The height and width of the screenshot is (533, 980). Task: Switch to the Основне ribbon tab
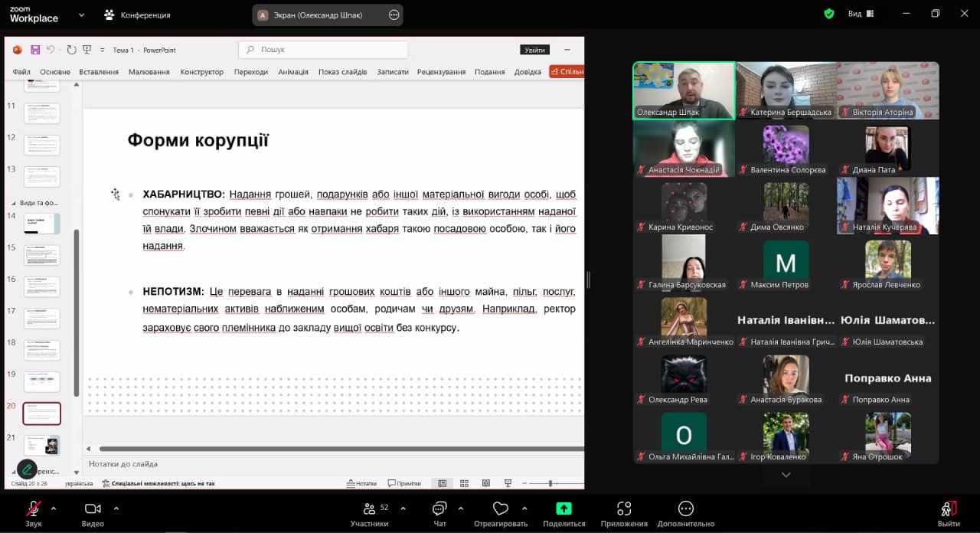55,72
